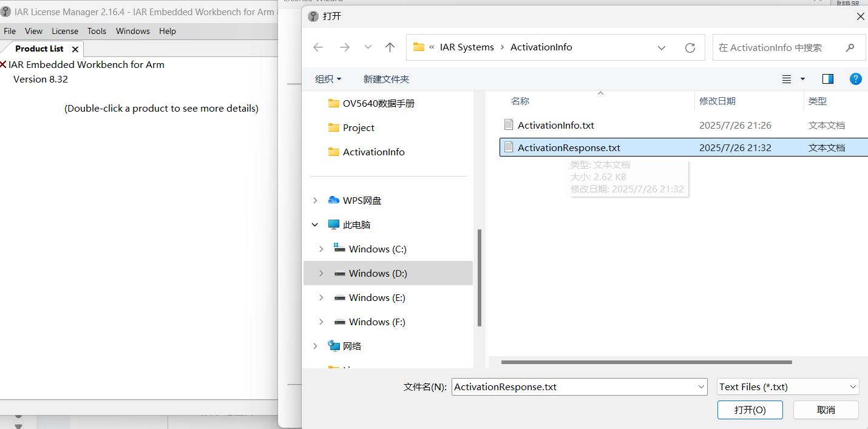868x429 pixels.
Task: Open the License menu
Action: point(65,31)
